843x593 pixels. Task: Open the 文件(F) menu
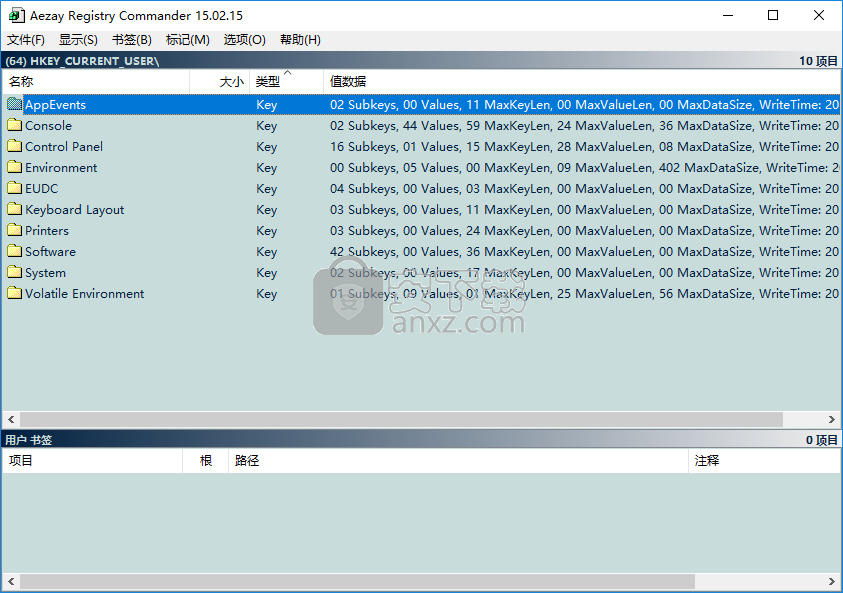[x=26, y=40]
